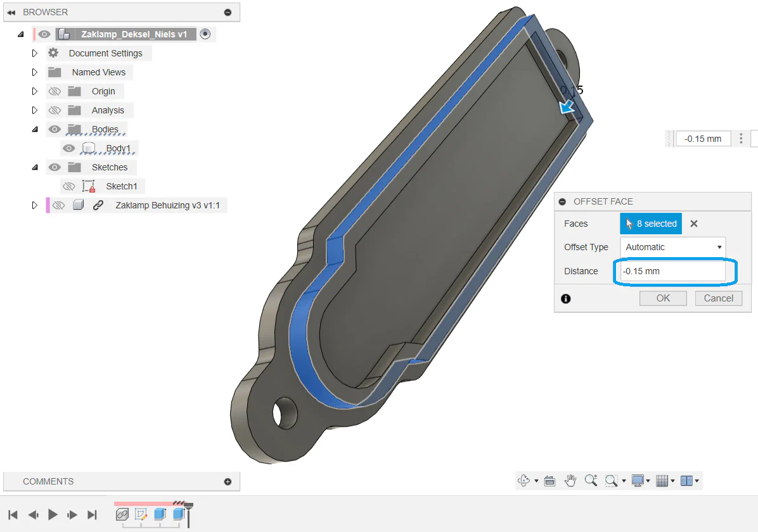
Task: Select extrude feature right after sketch in timeline
Action: pos(160,514)
